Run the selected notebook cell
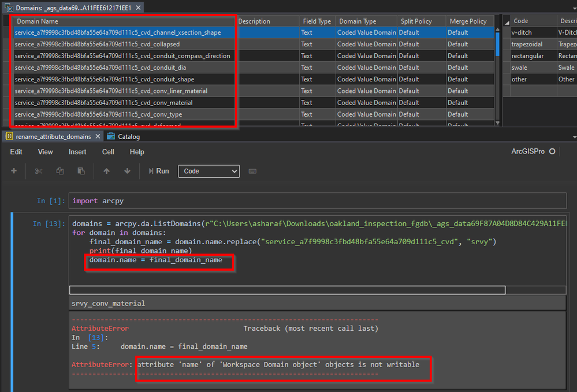 tap(158, 171)
